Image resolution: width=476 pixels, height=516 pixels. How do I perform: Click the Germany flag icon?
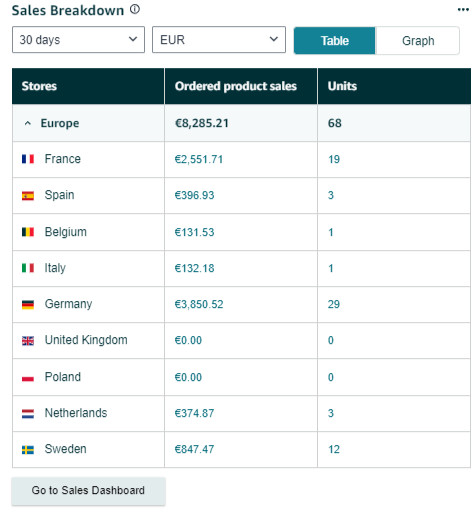click(x=28, y=304)
